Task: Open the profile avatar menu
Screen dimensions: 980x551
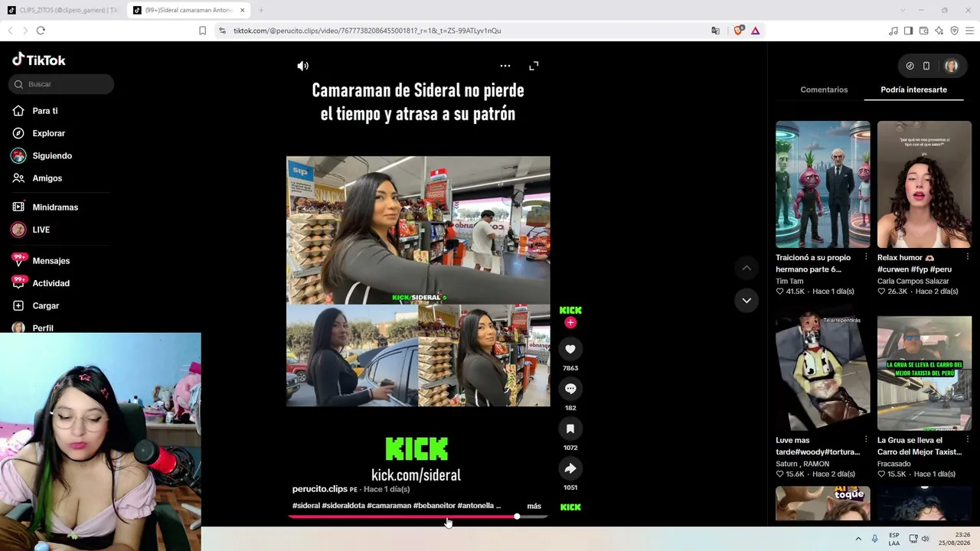Action: (x=951, y=66)
